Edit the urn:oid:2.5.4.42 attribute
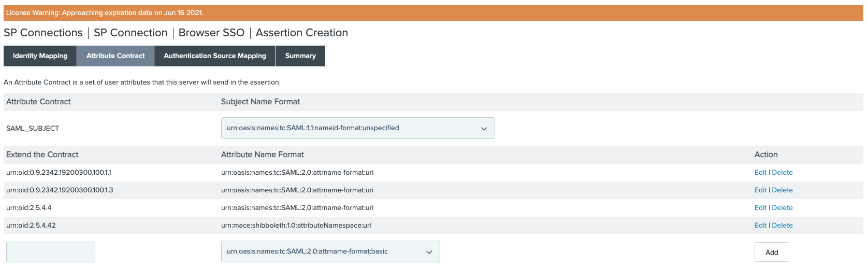Screen dimensions: 868x280 point(760,226)
